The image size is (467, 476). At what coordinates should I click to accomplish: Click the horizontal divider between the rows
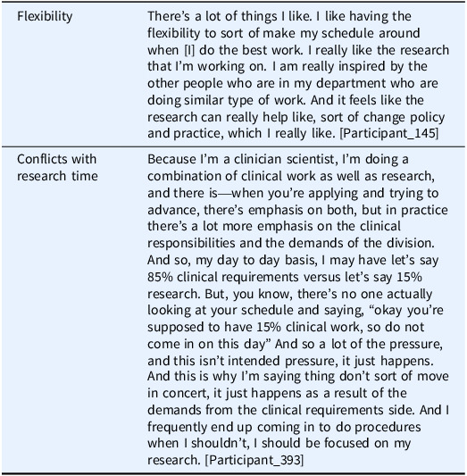(x=233, y=147)
